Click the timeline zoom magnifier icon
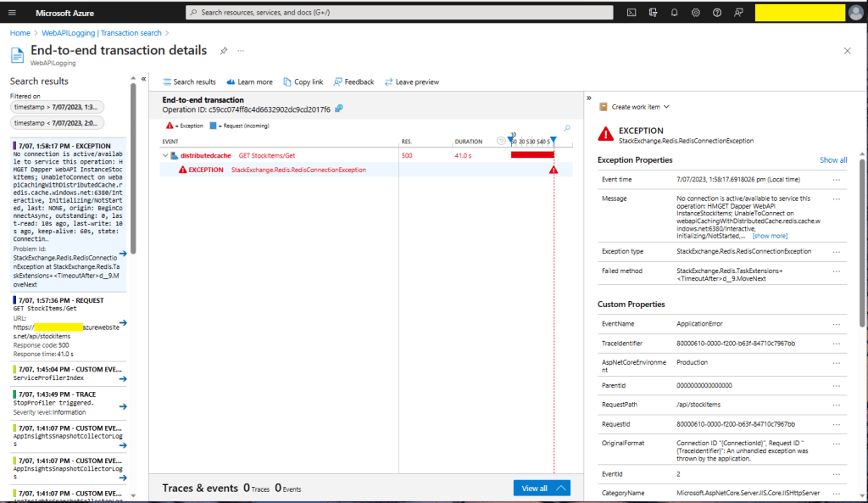 point(567,128)
